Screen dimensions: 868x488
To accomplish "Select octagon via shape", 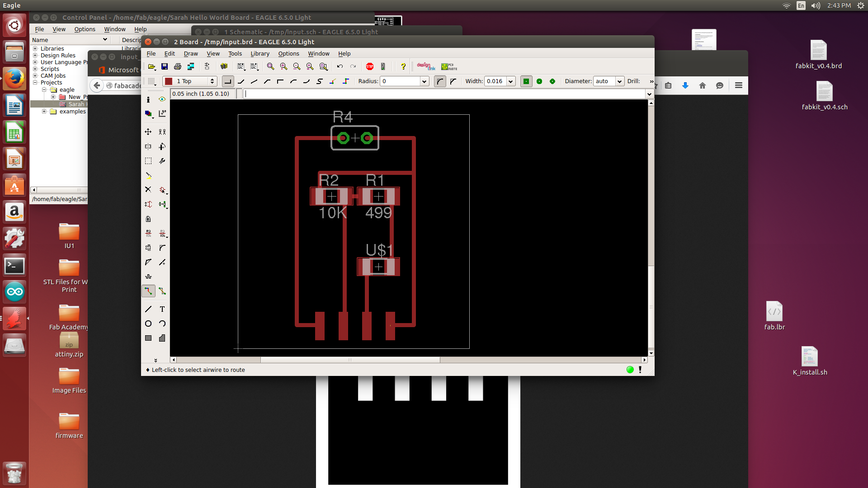I will (552, 81).
